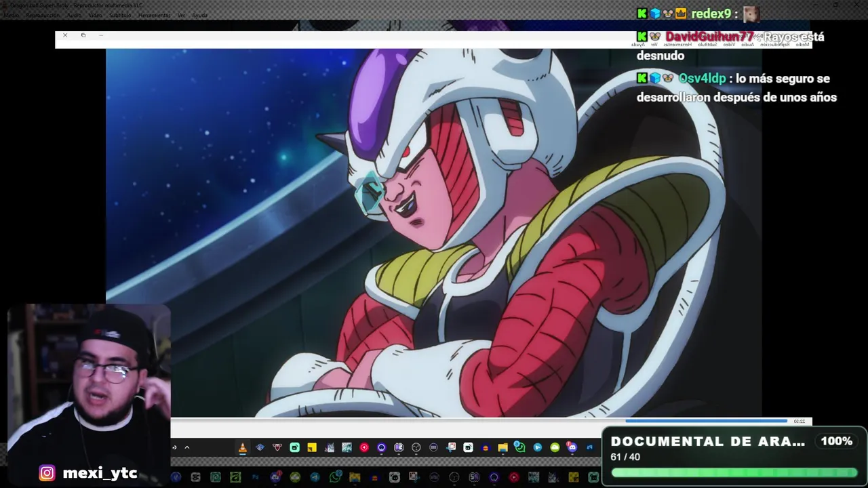Open the blue diamond icon next to VLC in taskbar
The width and height of the screenshot is (868, 488).
(x=259, y=447)
